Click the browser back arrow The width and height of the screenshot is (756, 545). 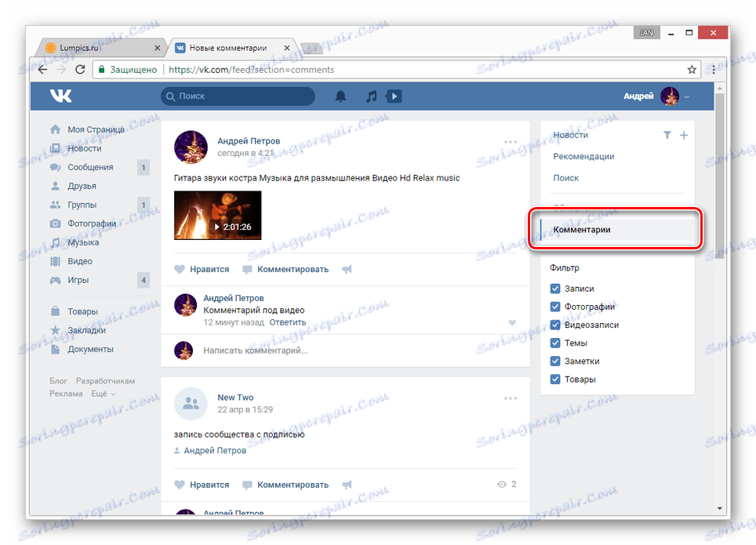pyautogui.click(x=42, y=70)
